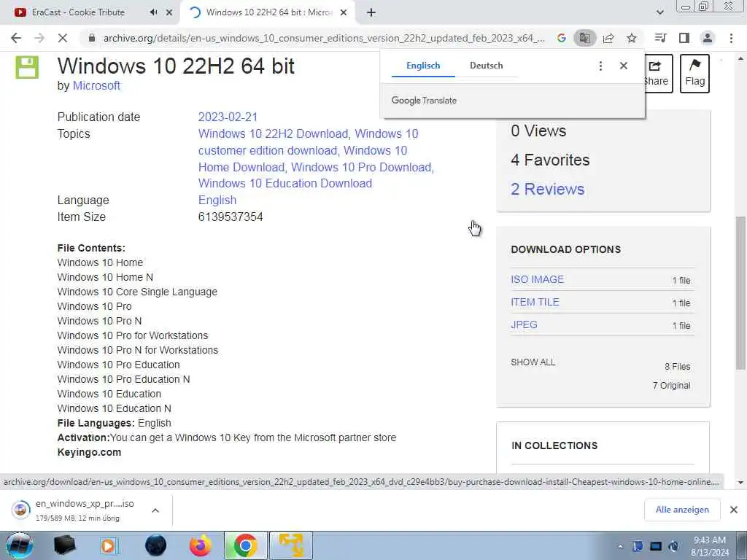
Task: Close the downloads bar
Action: (x=734, y=510)
